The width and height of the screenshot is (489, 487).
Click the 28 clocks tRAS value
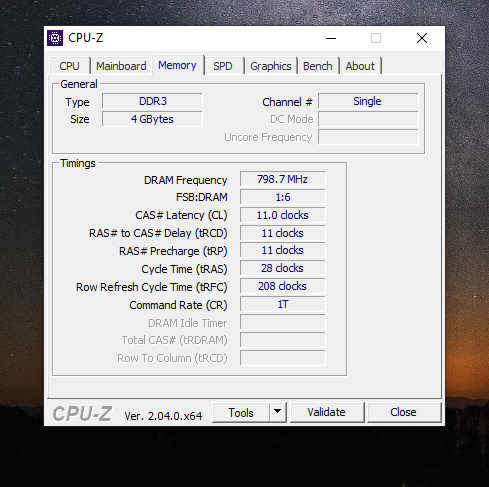click(282, 268)
